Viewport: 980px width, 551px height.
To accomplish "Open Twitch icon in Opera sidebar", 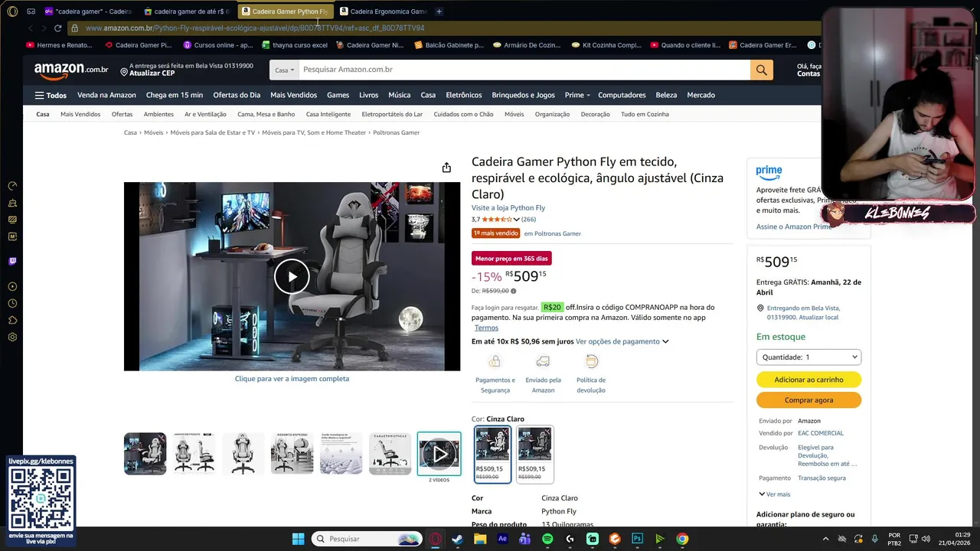I will click(12, 261).
